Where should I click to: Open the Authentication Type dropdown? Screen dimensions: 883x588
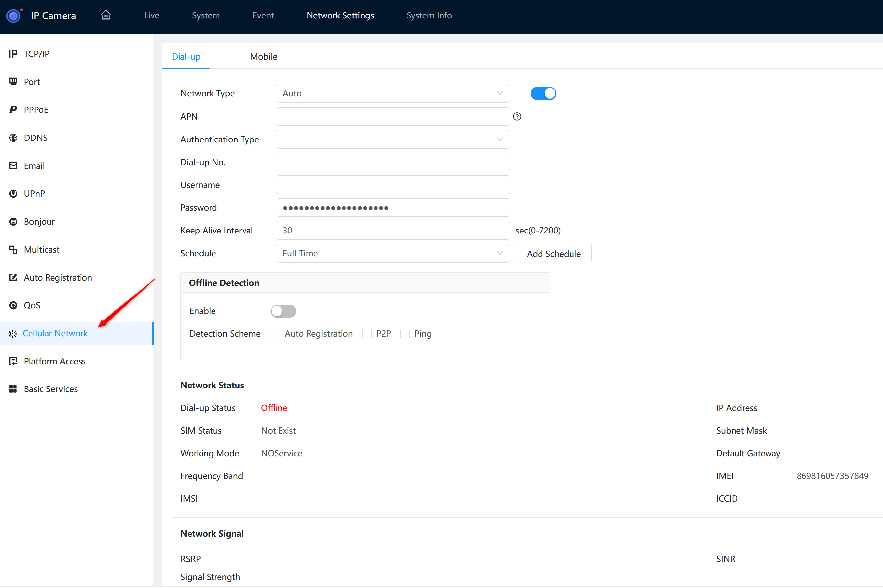point(393,139)
